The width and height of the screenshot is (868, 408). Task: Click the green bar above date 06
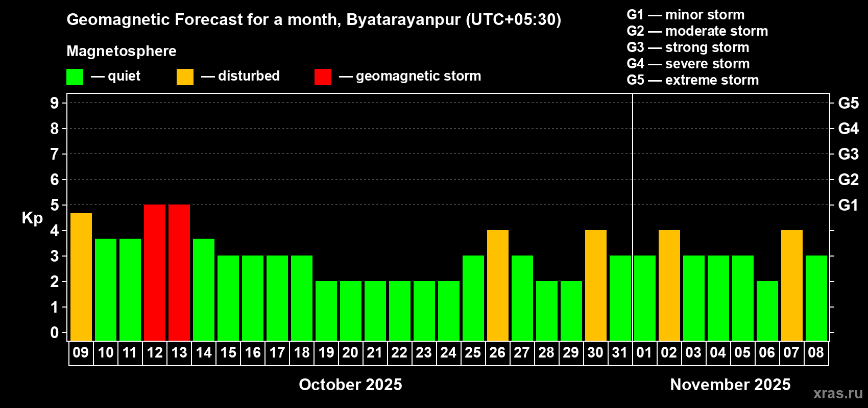coord(767,311)
